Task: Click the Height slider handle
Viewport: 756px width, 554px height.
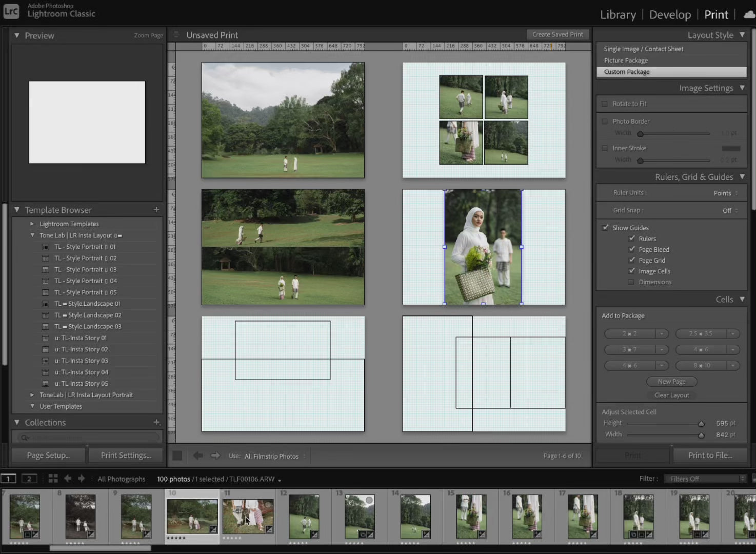Action: tap(701, 423)
